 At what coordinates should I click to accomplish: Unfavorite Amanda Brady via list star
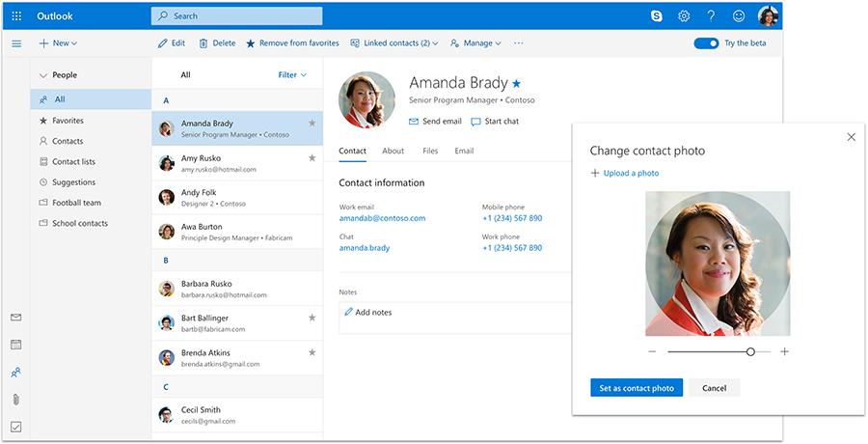pyautogui.click(x=312, y=124)
